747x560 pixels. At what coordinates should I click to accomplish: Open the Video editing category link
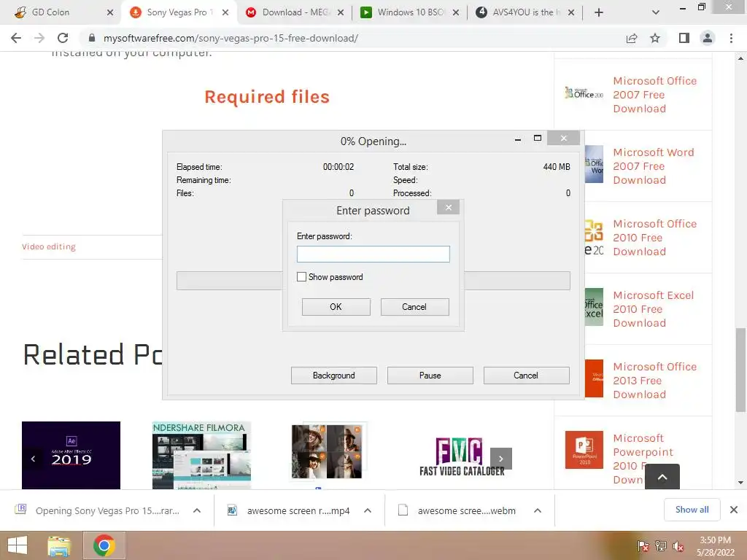[x=49, y=246]
